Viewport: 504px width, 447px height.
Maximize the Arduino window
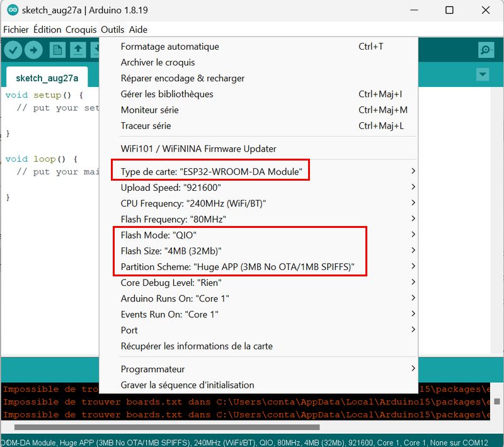tap(449, 10)
